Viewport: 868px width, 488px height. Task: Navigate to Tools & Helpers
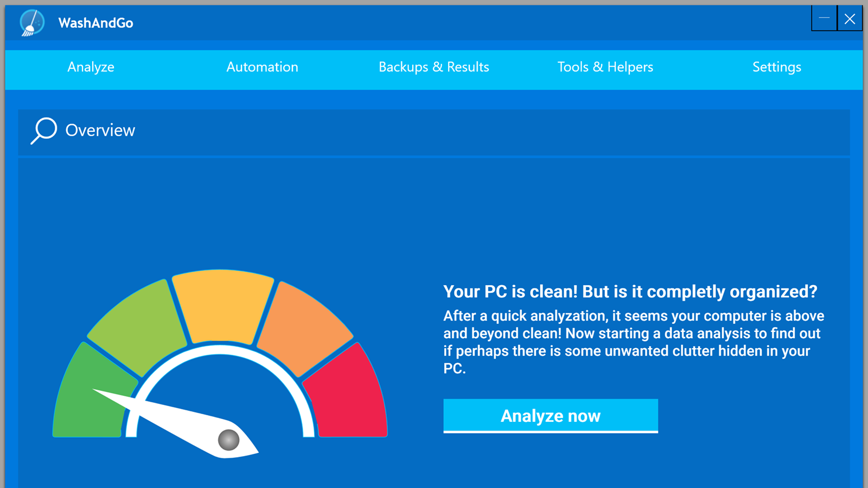(605, 67)
